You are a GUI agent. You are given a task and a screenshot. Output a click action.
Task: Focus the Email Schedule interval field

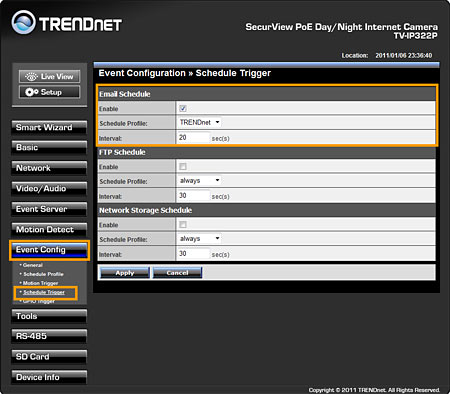click(x=194, y=137)
